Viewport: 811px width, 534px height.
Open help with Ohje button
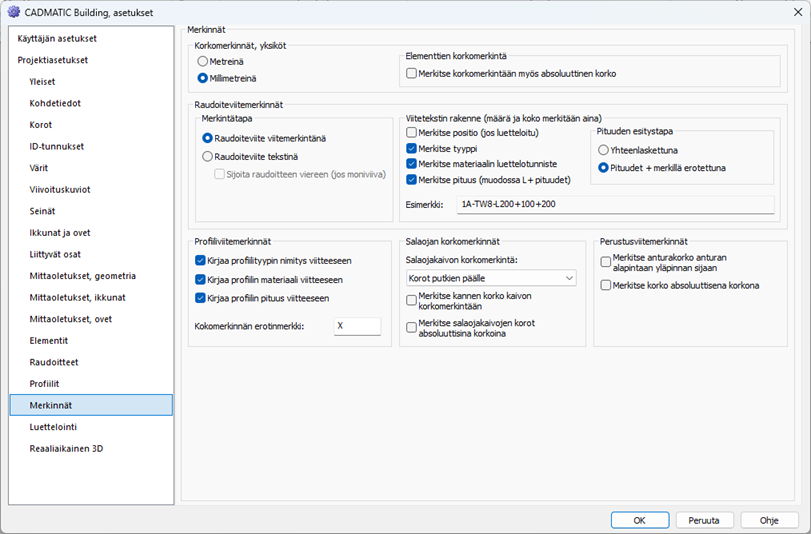pyautogui.click(x=769, y=520)
